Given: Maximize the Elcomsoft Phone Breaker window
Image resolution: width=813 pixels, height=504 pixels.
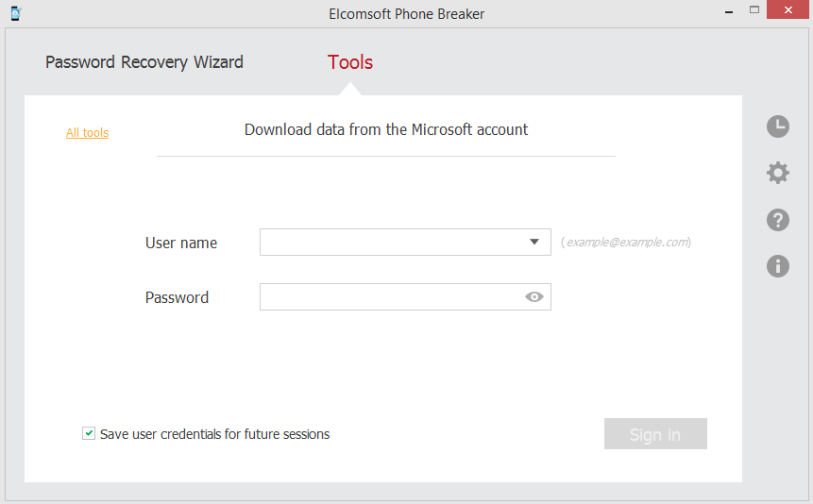Looking at the screenshot, I should (x=754, y=9).
